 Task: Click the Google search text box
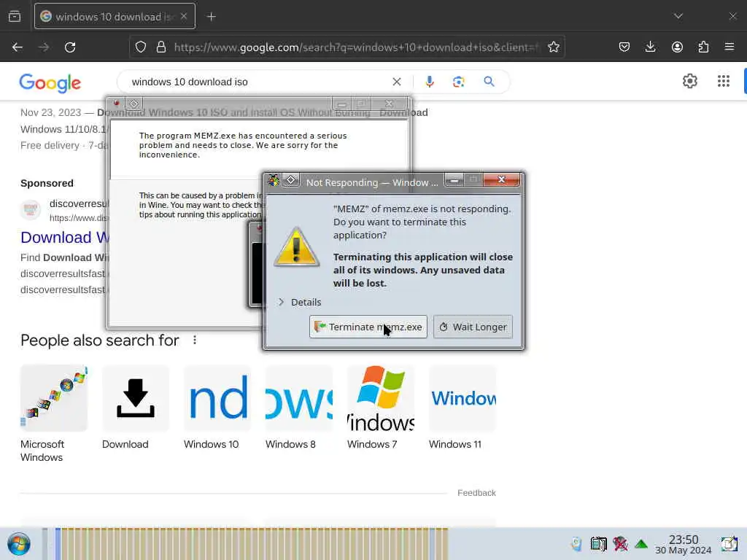(x=258, y=82)
